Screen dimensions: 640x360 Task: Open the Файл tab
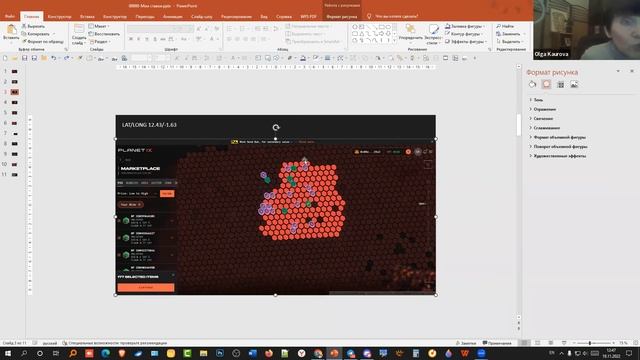pos(10,16)
